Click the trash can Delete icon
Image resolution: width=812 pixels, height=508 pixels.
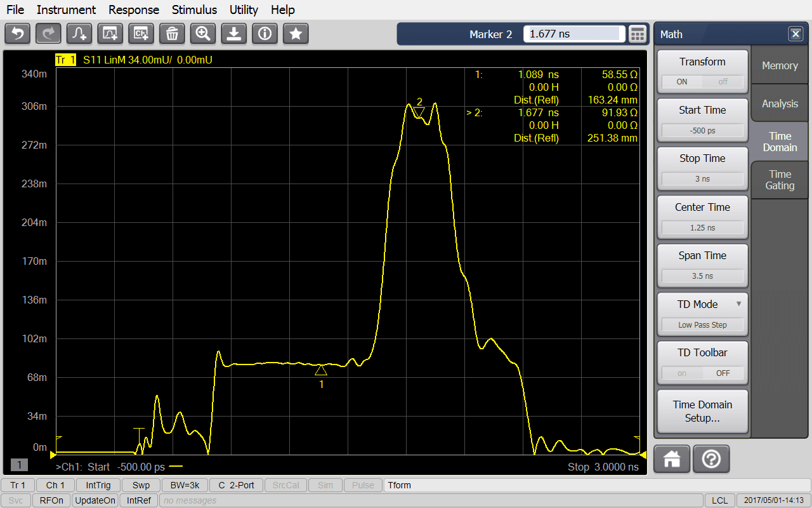172,34
